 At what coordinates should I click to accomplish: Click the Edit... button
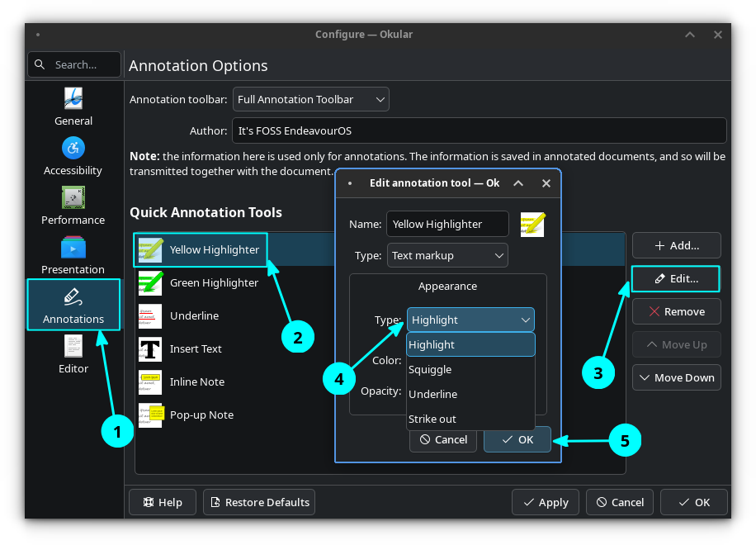tap(676, 278)
